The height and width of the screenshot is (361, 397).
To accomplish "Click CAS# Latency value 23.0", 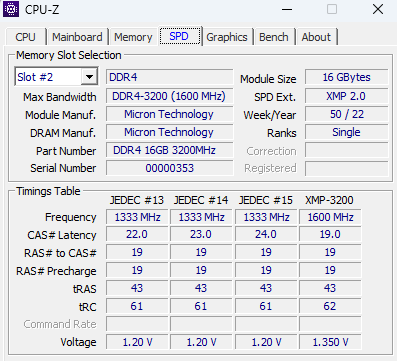I will pyautogui.click(x=201, y=234).
